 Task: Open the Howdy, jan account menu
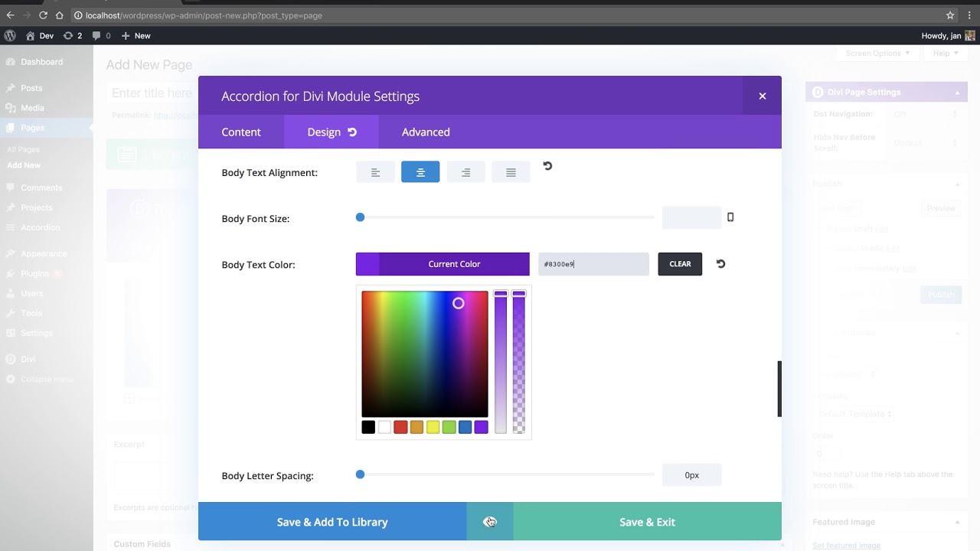(948, 36)
